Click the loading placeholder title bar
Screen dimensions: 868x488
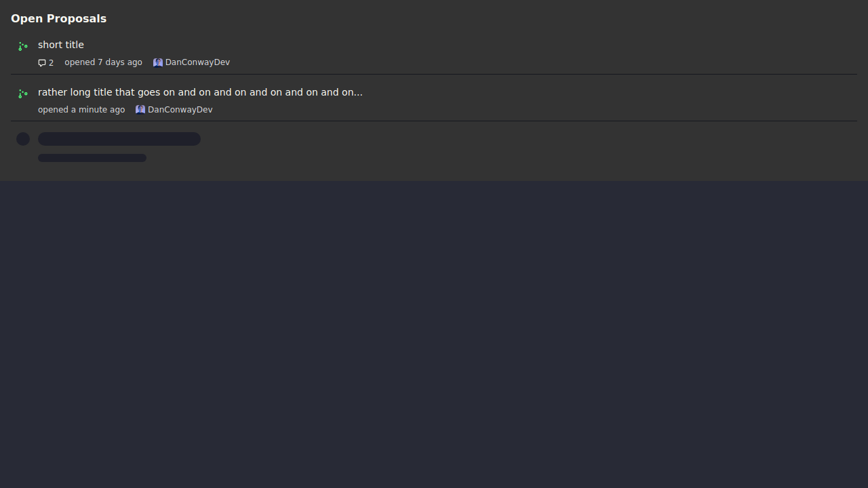pos(119,139)
